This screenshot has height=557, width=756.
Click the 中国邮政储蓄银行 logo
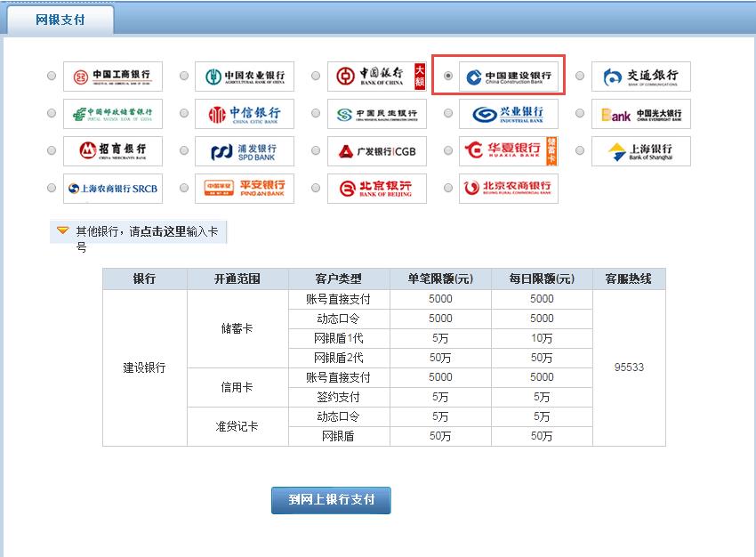[113, 114]
